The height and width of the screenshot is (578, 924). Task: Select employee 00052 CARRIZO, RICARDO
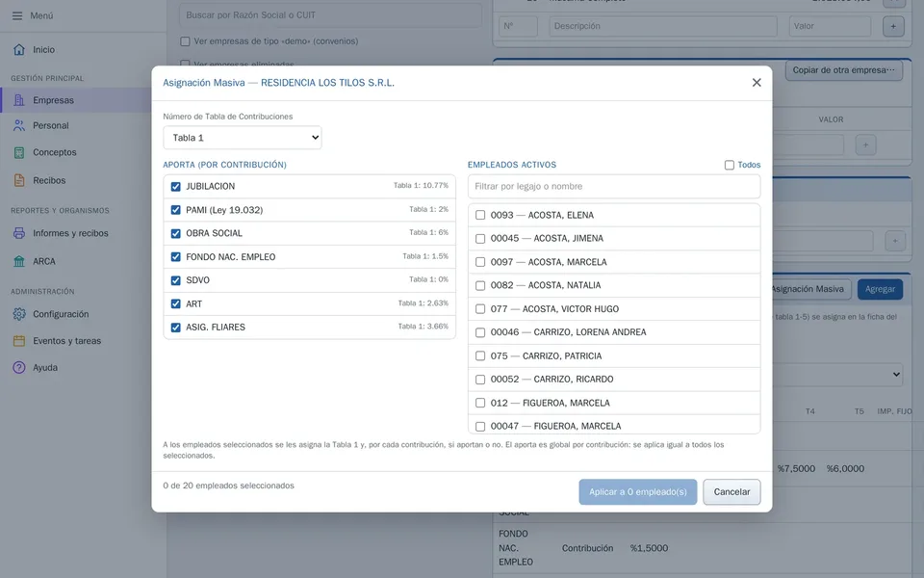coord(480,380)
